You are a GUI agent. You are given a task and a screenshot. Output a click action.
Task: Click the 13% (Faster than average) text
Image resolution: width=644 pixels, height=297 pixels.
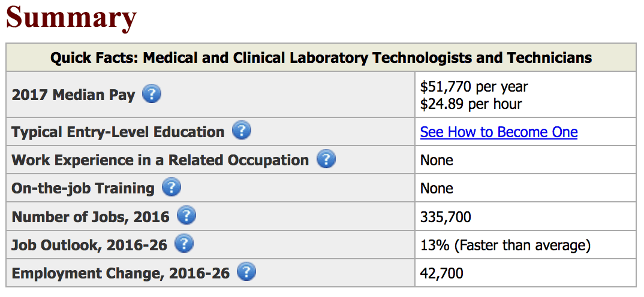[x=505, y=246]
